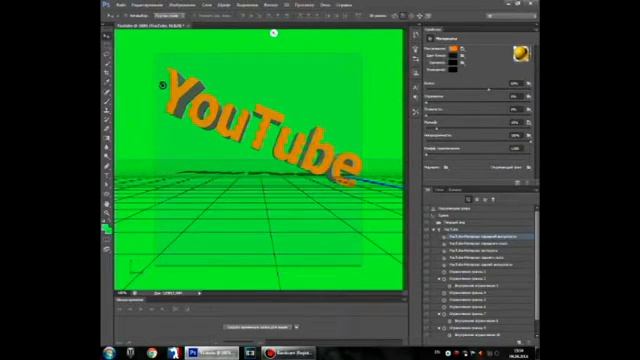Open the status bar info arrow
The image size is (640, 360).
pyautogui.click(x=200, y=293)
